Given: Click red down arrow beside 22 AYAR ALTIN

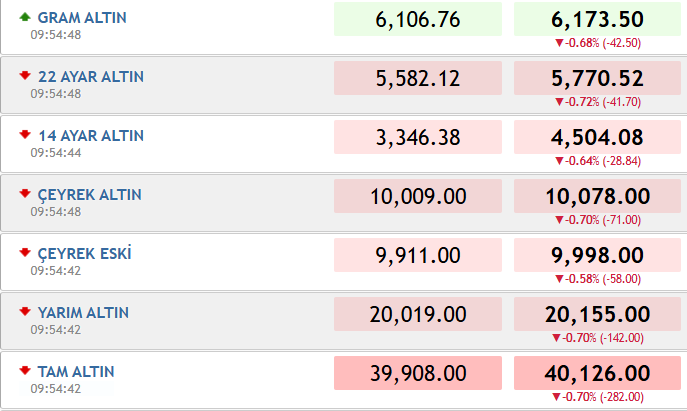Looking at the screenshot, I should (25, 75).
